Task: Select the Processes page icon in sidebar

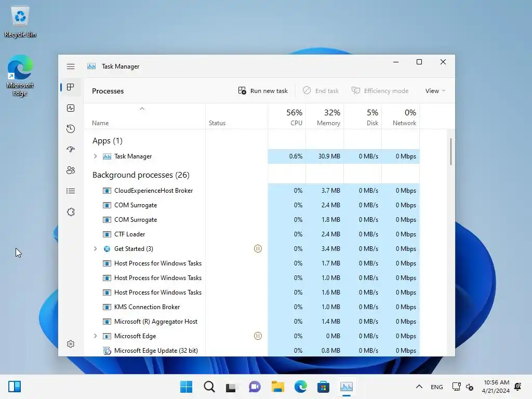Action: 71,87
